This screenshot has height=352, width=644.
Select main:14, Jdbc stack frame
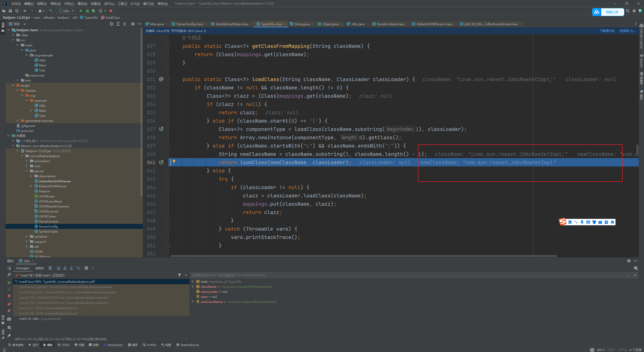(x=101, y=319)
